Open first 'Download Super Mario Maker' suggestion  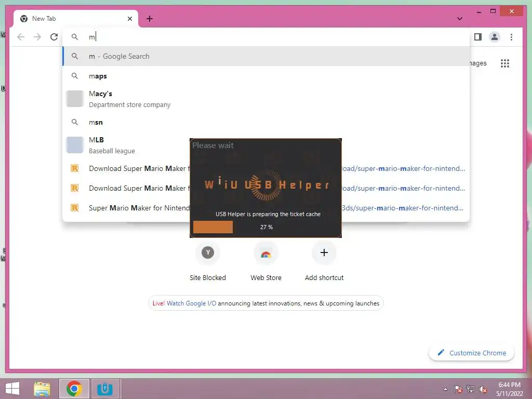267,169
